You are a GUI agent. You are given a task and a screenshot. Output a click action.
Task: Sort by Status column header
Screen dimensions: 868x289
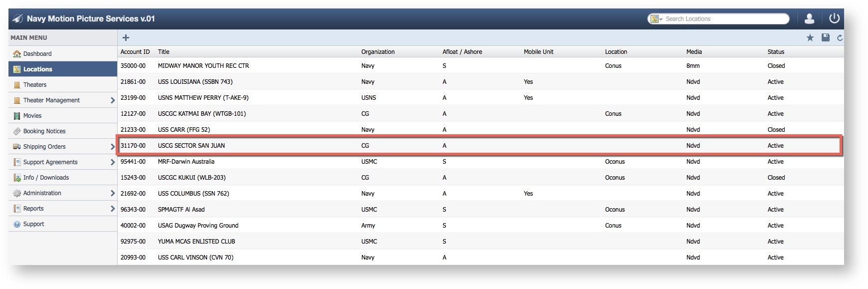775,52
